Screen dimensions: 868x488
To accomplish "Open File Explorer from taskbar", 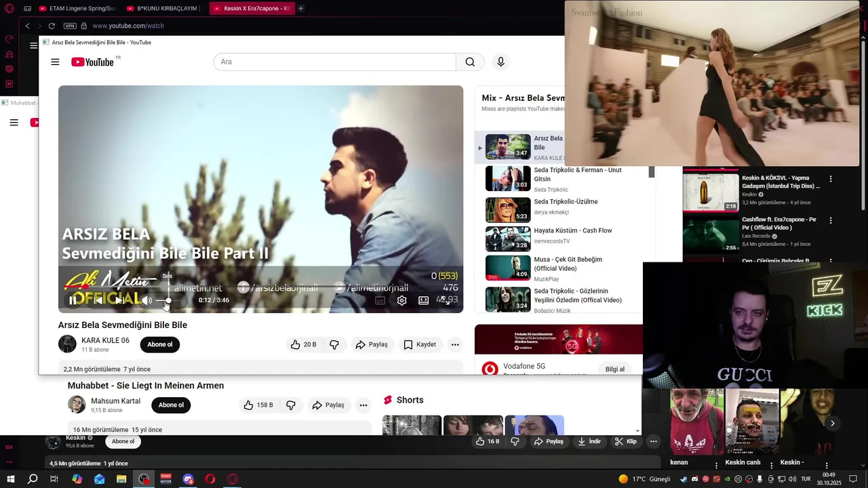I will click(121, 479).
